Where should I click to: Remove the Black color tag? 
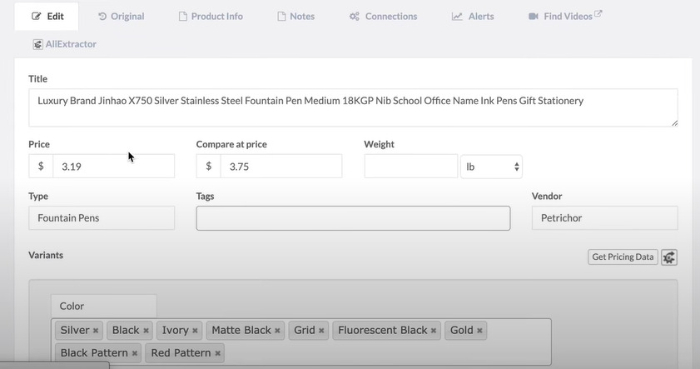tap(146, 331)
